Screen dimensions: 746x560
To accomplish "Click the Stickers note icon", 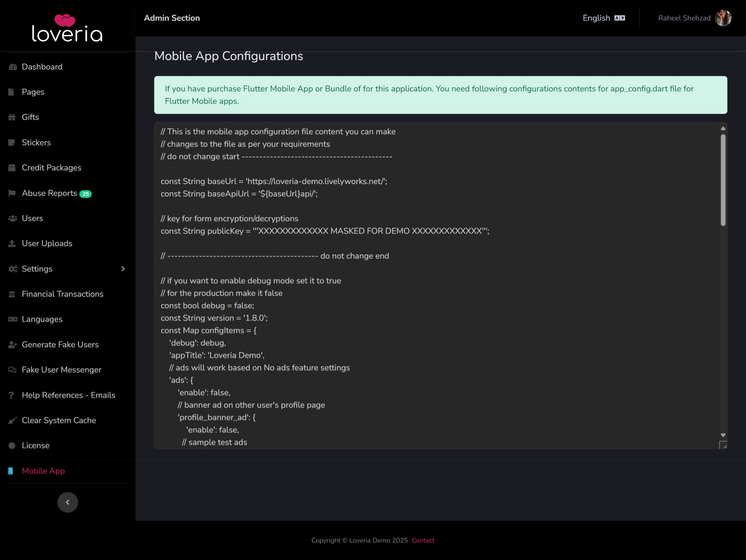I will point(12,143).
